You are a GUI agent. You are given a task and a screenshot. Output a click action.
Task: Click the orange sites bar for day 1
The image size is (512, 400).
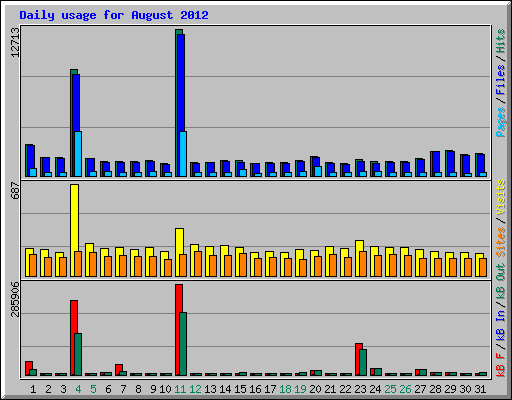[33, 265]
